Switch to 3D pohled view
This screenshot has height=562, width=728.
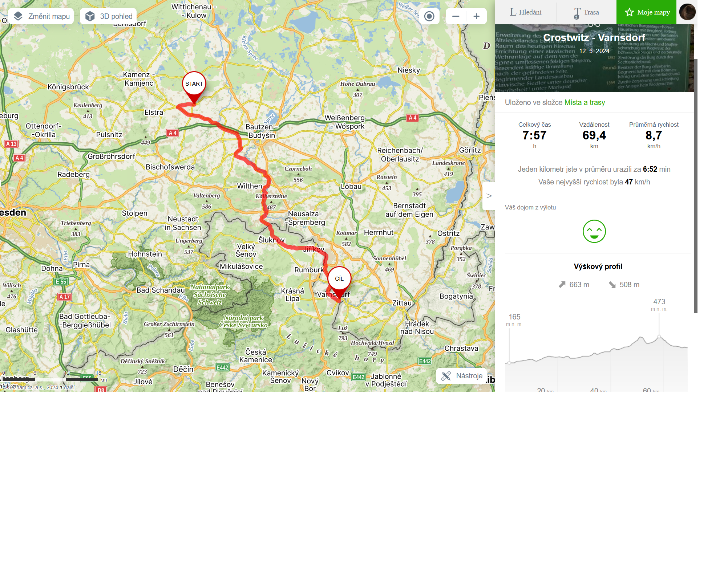(108, 16)
